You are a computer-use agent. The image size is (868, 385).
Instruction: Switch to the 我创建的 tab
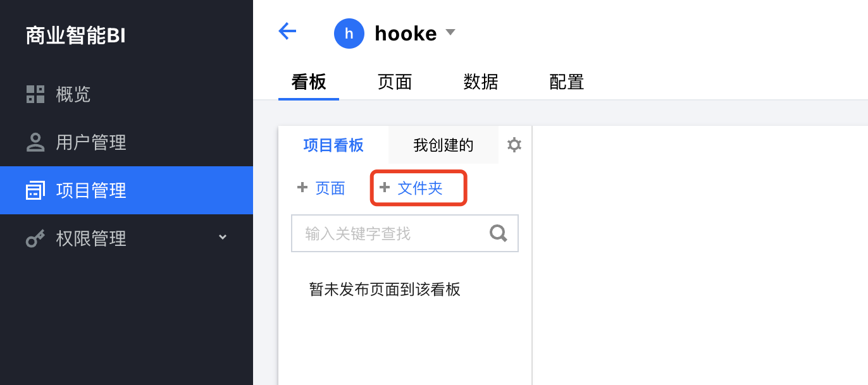coord(443,145)
